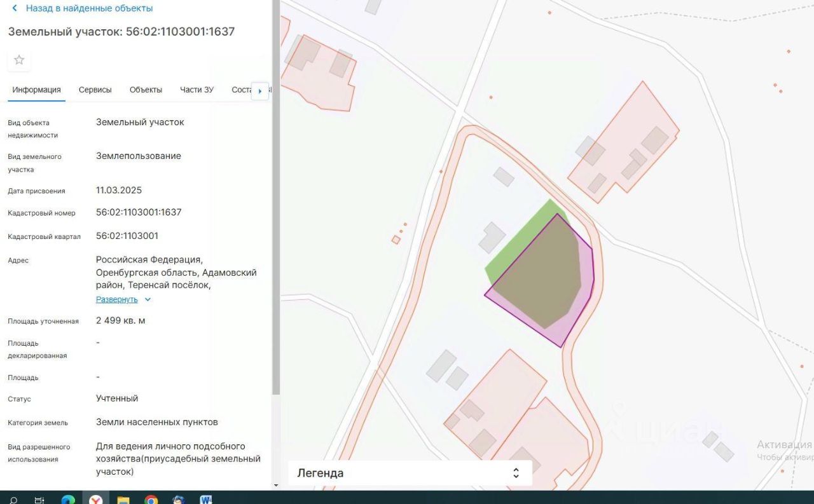Open File Explorer from the taskbar
814x504 pixels.
tap(123, 500)
